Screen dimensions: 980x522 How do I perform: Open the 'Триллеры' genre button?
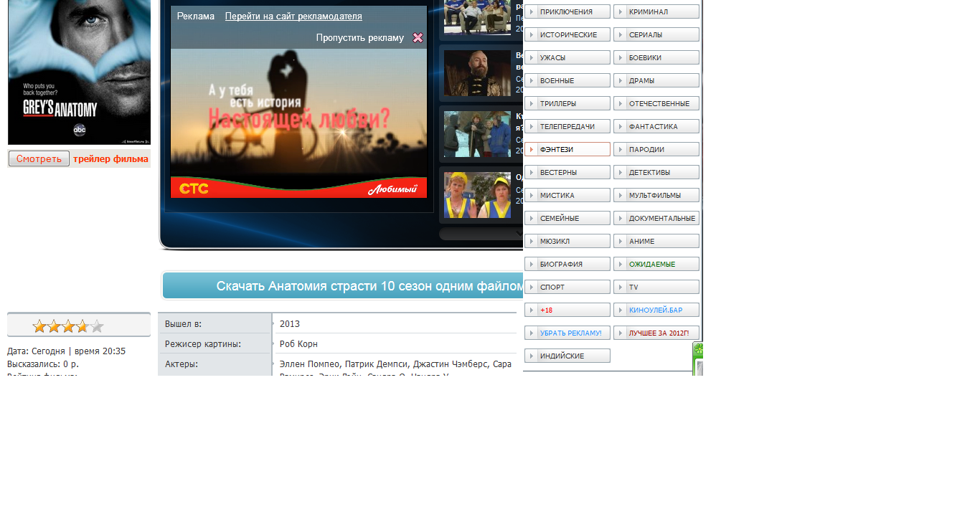click(x=567, y=104)
